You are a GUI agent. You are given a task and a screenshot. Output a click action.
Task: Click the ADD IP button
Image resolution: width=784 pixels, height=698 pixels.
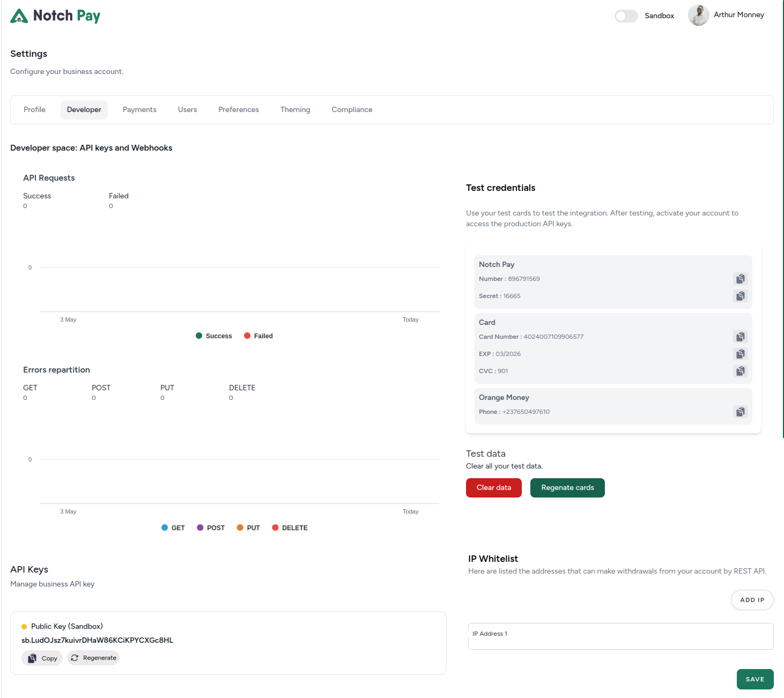(752, 600)
